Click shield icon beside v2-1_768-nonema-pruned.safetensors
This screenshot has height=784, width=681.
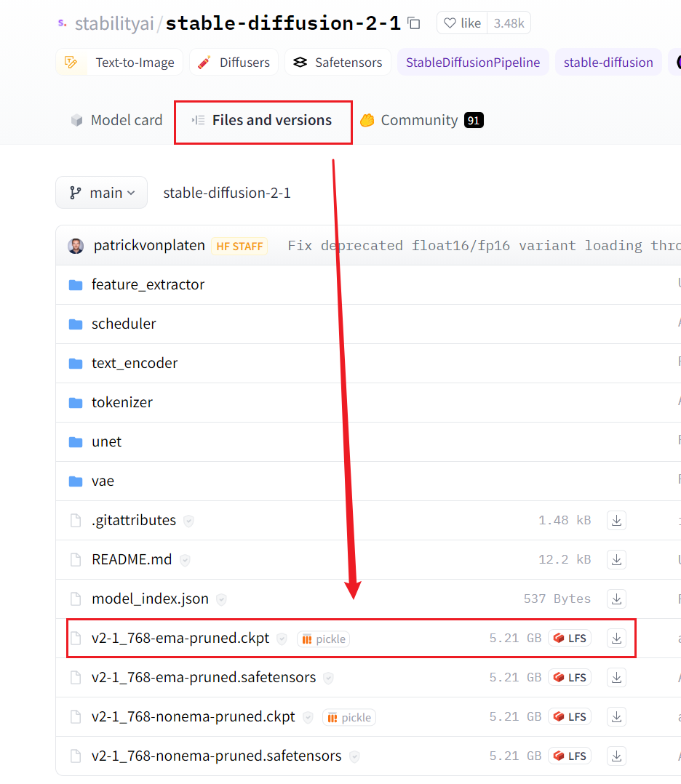tap(354, 756)
